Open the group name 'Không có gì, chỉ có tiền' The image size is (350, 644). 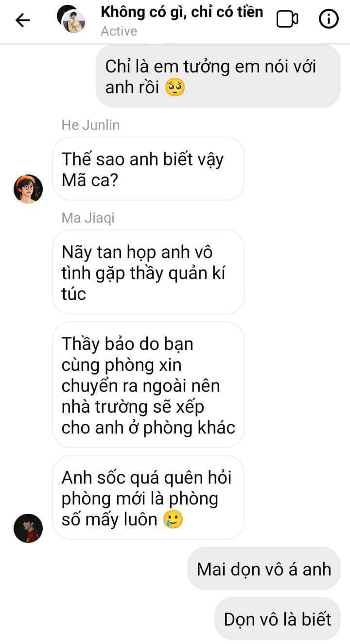coord(182,12)
